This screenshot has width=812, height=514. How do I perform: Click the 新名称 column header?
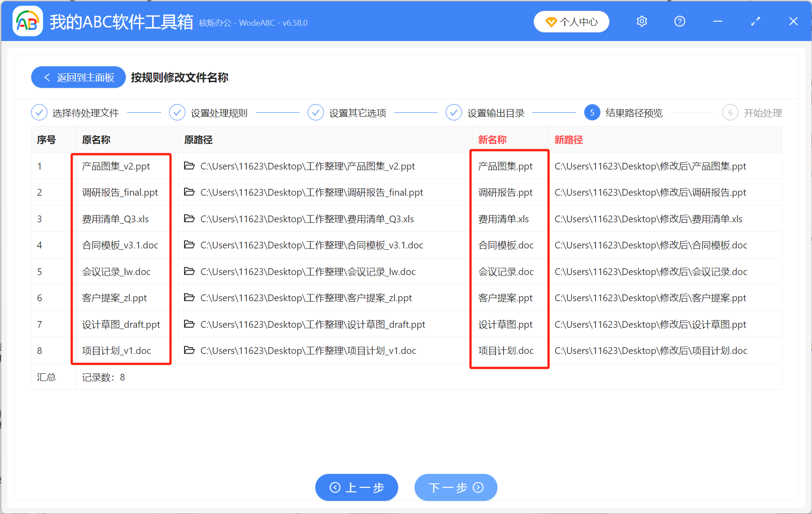pos(492,140)
